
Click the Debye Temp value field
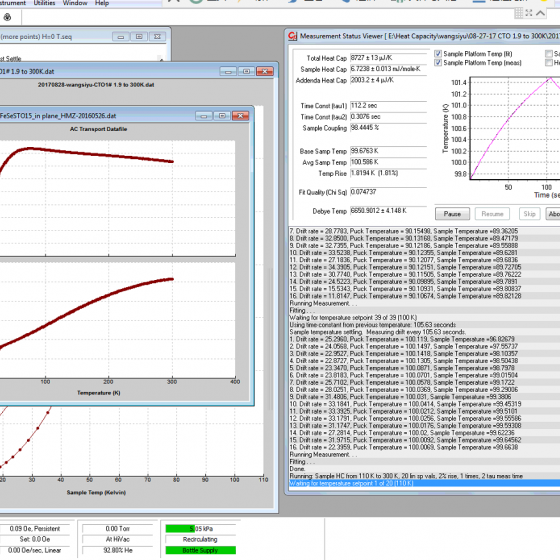(388, 211)
